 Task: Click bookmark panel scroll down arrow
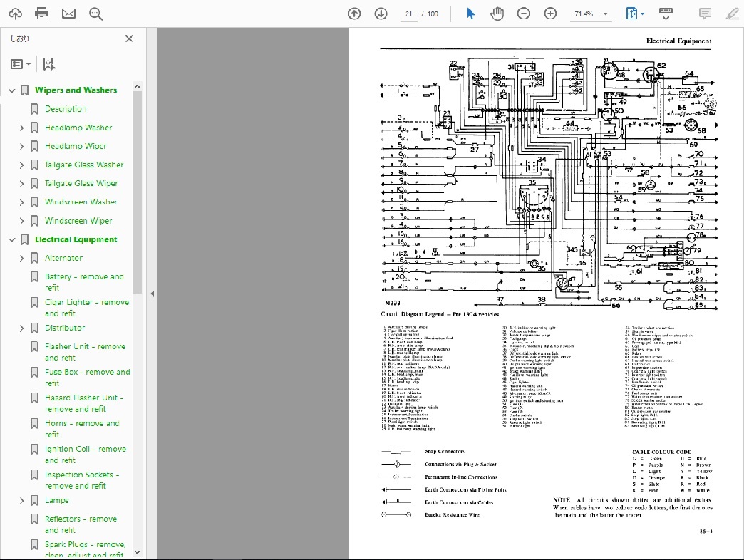tap(137, 552)
